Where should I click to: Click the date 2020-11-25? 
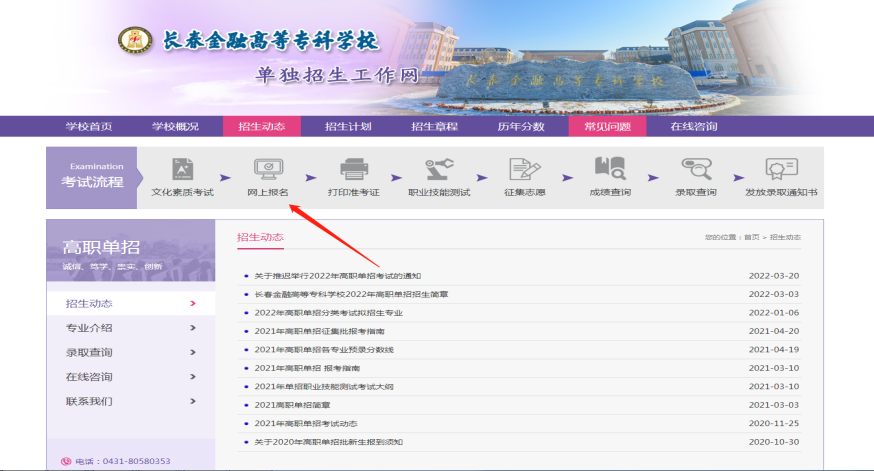coord(774,423)
